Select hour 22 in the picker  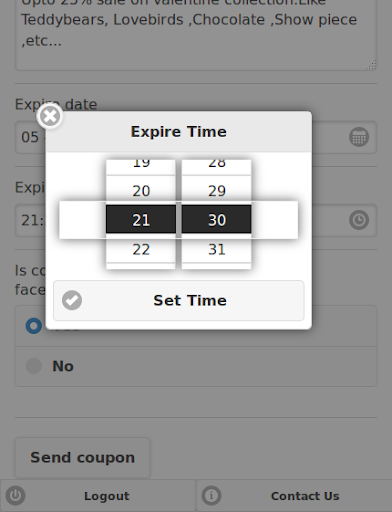pos(141,249)
